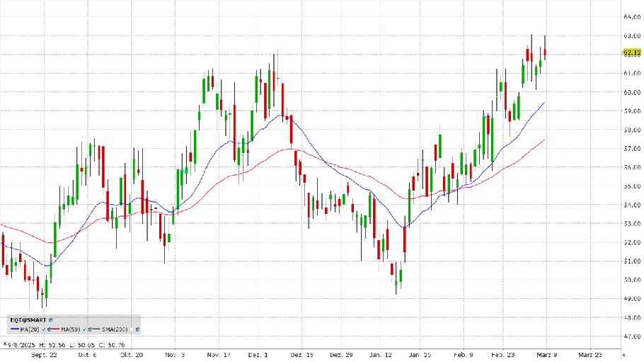Click the MA(20) legend label
The image size is (644, 362).
pyautogui.click(x=30, y=329)
